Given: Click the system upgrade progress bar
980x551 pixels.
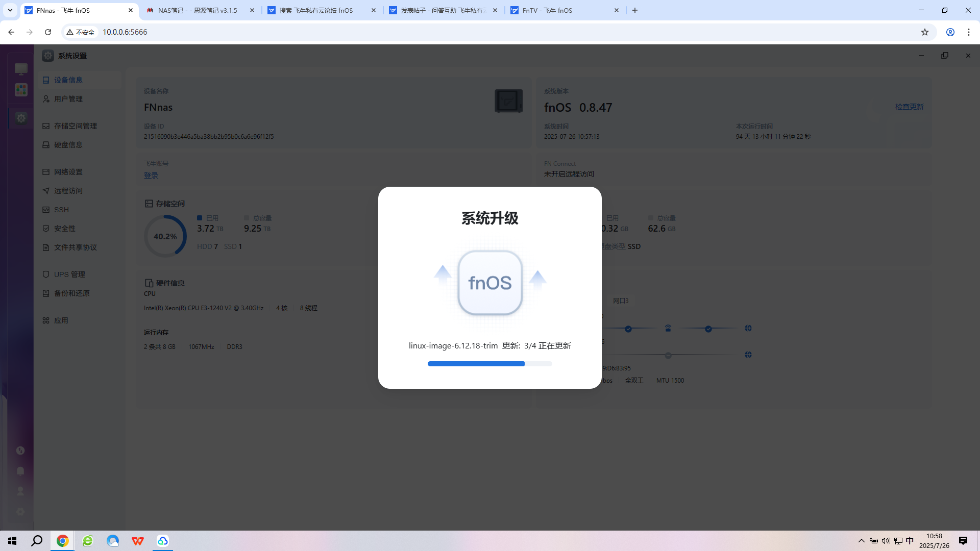Looking at the screenshot, I should click(489, 364).
